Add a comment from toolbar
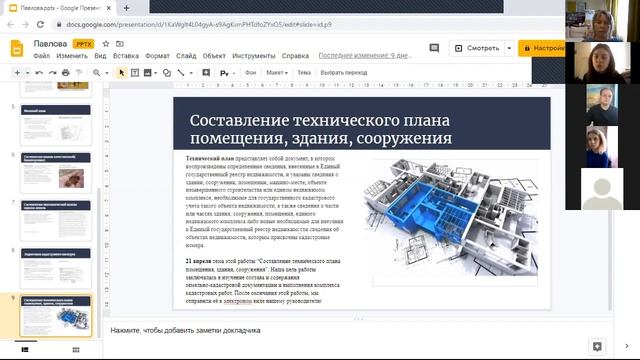Viewport: 640px width, 360px height. (206, 73)
